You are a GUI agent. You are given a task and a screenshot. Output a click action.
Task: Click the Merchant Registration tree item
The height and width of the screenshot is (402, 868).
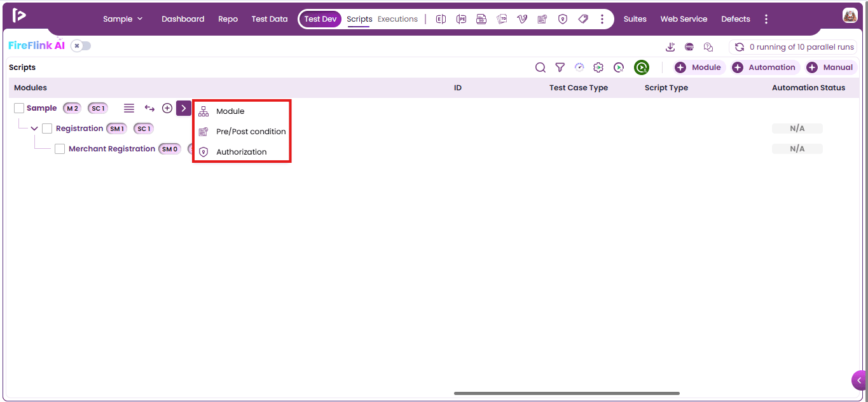pyautogui.click(x=112, y=149)
